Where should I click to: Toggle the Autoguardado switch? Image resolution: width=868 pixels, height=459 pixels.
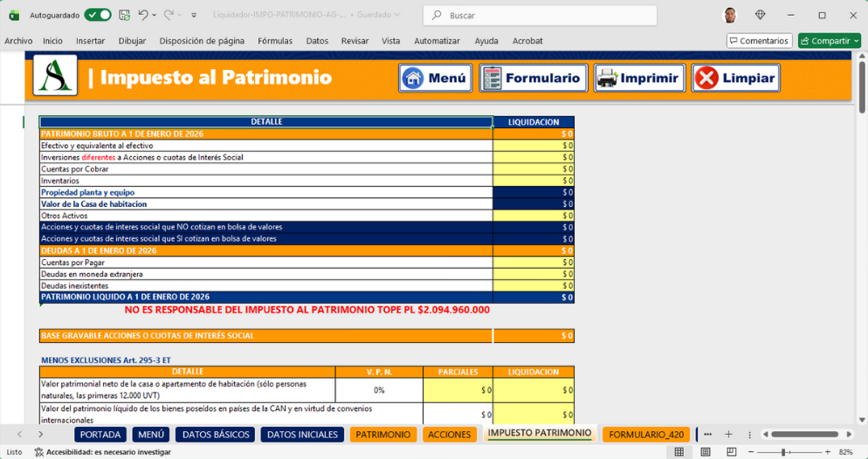pos(98,15)
